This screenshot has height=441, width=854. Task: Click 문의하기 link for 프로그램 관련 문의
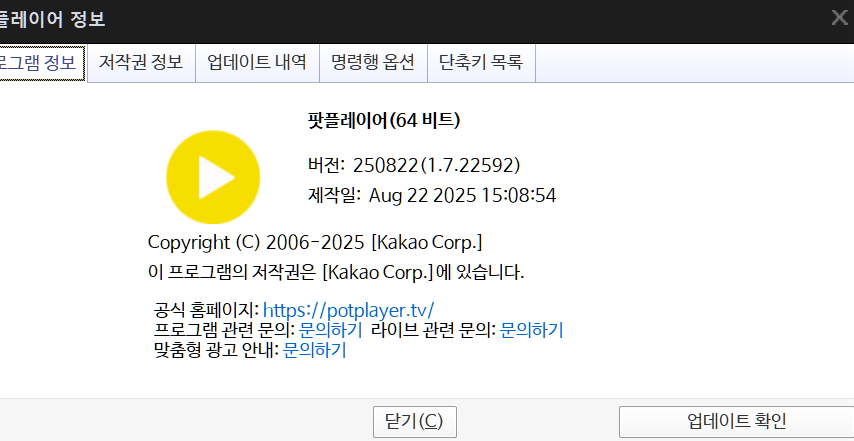tap(331, 330)
